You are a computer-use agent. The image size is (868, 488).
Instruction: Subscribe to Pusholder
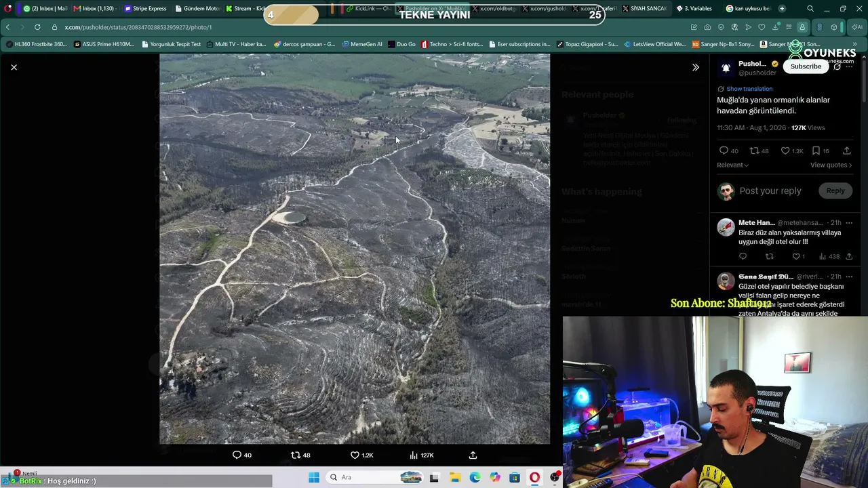(x=806, y=66)
